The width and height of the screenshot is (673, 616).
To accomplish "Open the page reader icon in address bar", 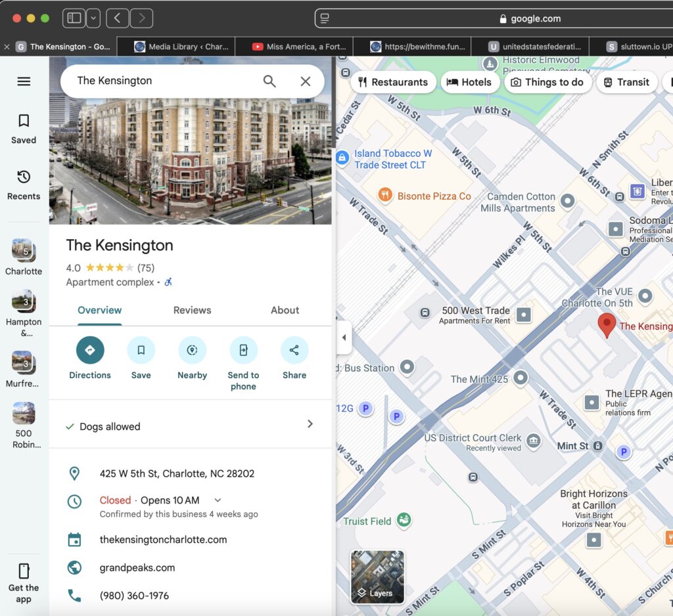I will coord(325,18).
